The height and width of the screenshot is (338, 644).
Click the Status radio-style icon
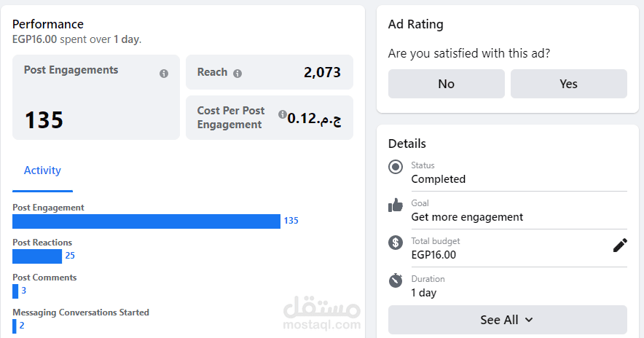(x=396, y=168)
